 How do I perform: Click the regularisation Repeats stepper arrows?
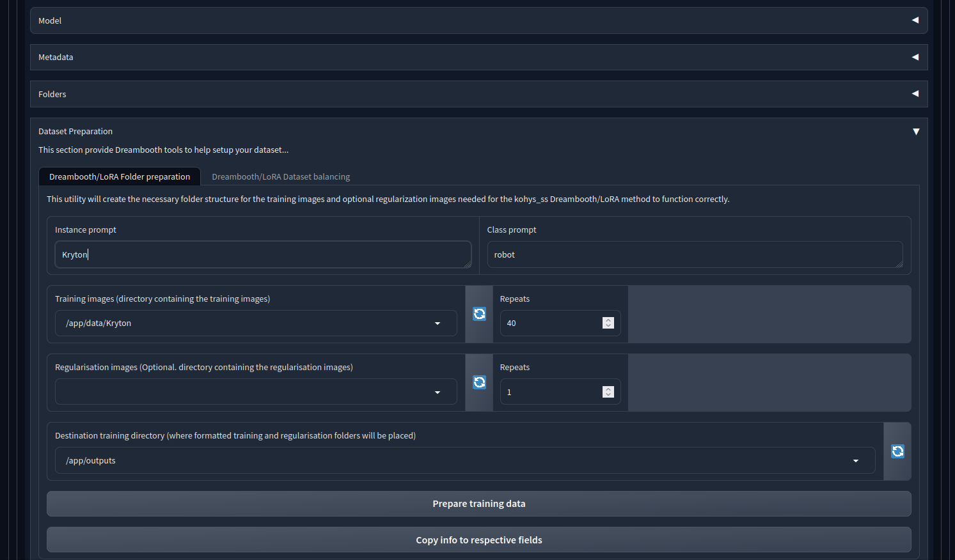[608, 392]
